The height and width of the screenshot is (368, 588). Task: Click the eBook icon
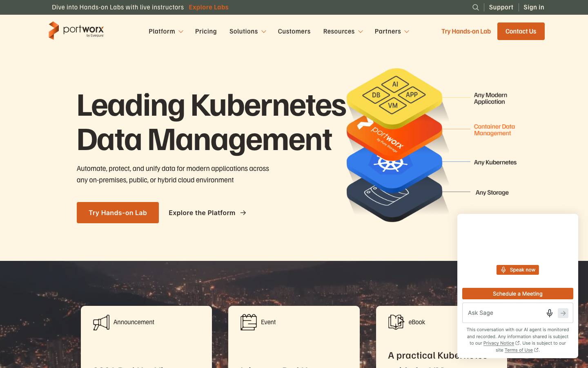click(x=396, y=322)
